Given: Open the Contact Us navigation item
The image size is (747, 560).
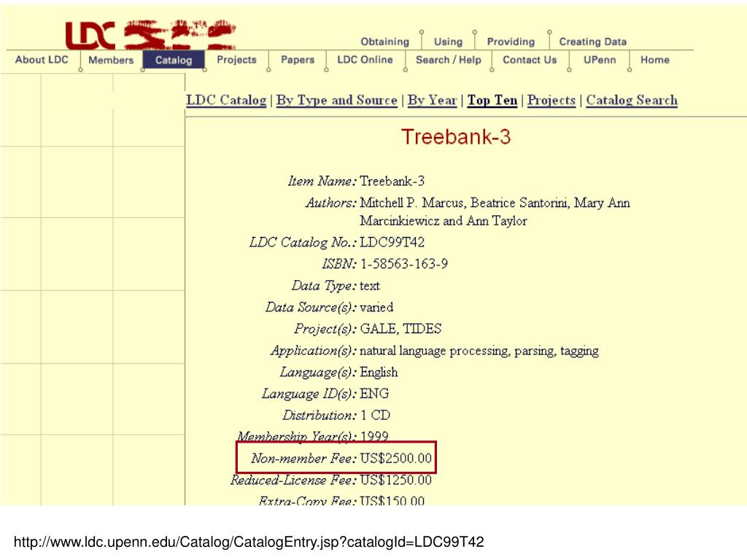Looking at the screenshot, I should pos(530,60).
